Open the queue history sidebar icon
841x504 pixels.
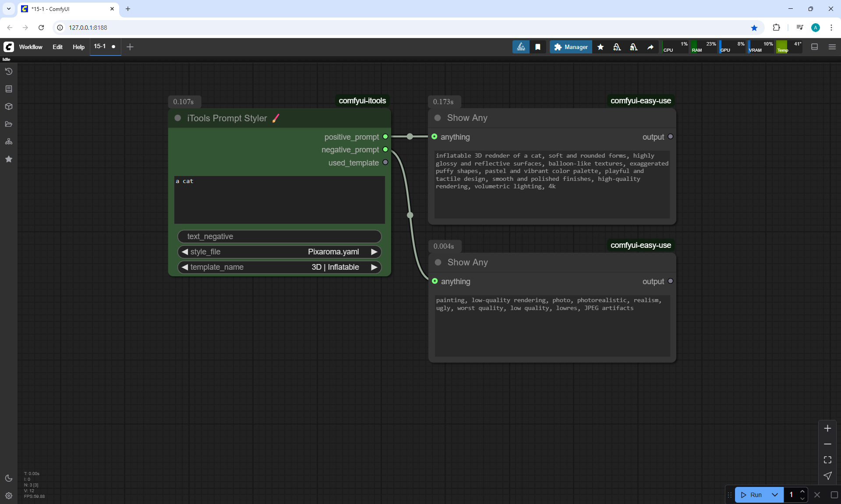click(x=8, y=71)
